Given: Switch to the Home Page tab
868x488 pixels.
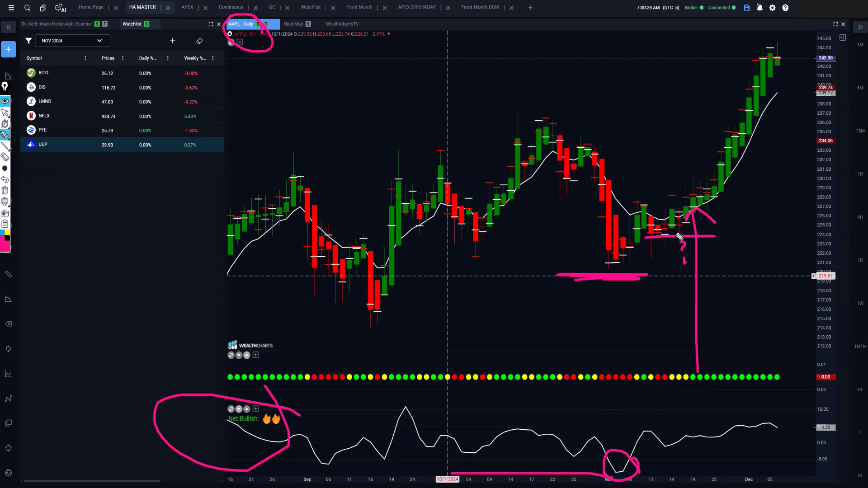Looking at the screenshot, I should (91, 7).
